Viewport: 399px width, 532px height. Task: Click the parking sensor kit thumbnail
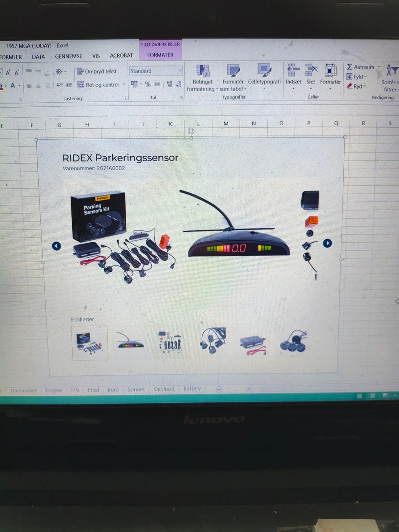pyautogui.click(x=89, y=343)
